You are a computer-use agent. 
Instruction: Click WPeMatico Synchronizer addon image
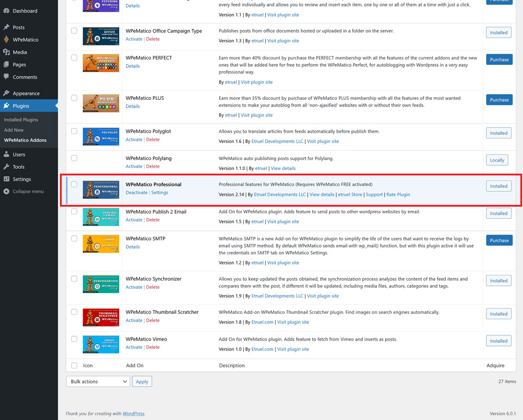click(101, 284)
